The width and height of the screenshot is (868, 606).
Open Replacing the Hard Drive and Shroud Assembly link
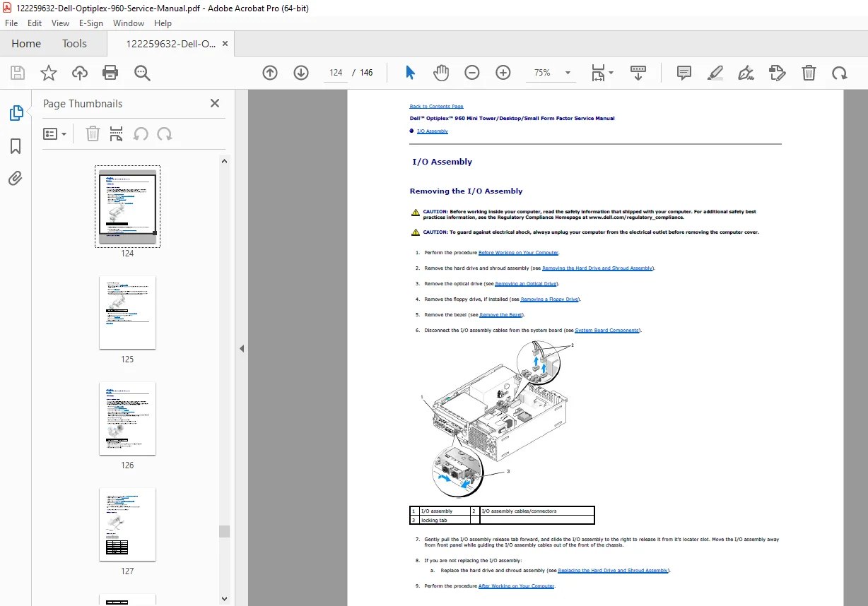[x=613, y=571]
